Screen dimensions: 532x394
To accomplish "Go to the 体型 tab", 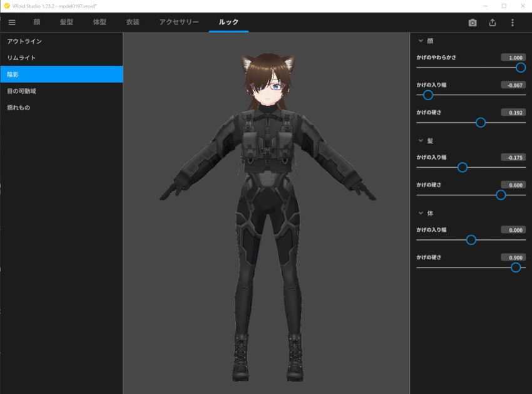I will [100, 23].
